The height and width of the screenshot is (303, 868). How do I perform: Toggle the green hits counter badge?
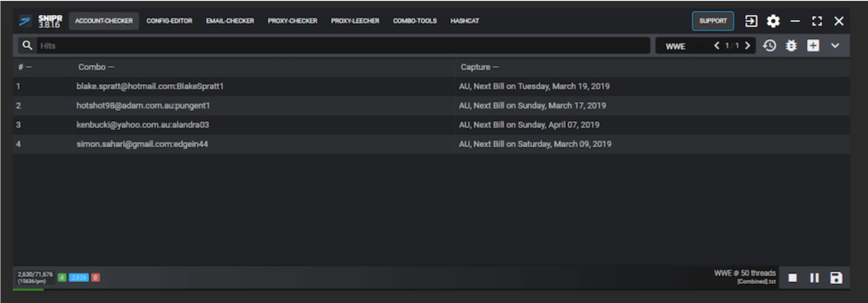62,278
